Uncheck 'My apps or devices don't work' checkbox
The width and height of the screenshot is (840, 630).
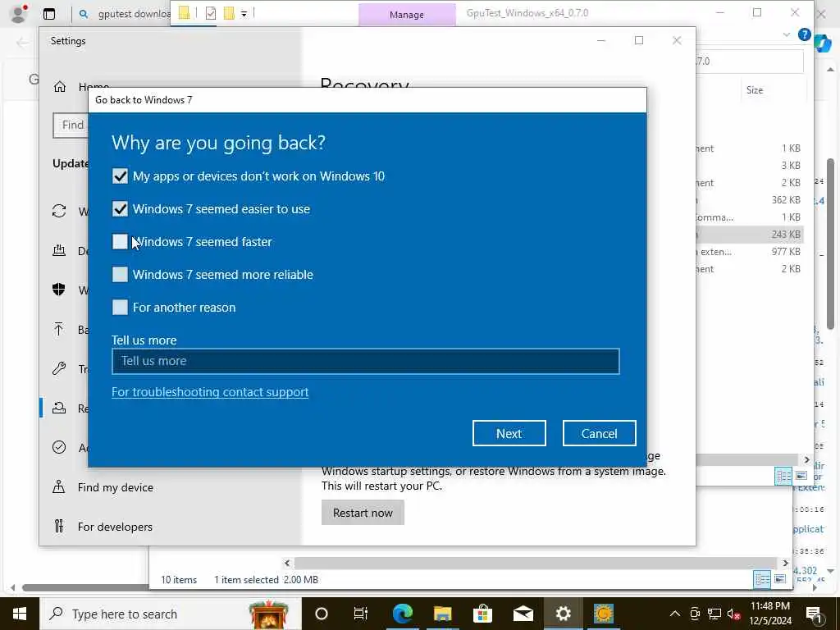(x=120, y=176)
